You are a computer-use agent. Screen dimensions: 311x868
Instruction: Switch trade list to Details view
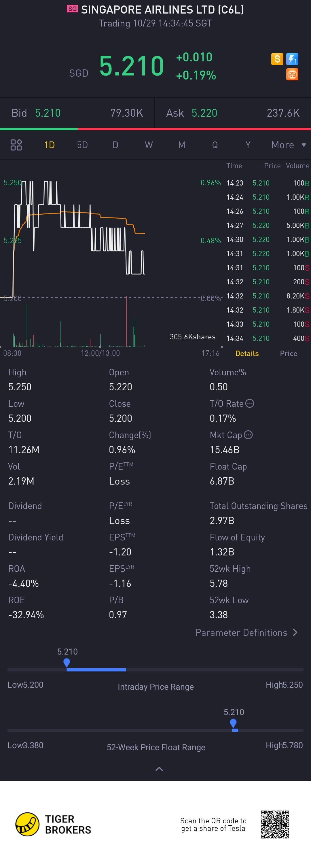[x=247, y=353]
